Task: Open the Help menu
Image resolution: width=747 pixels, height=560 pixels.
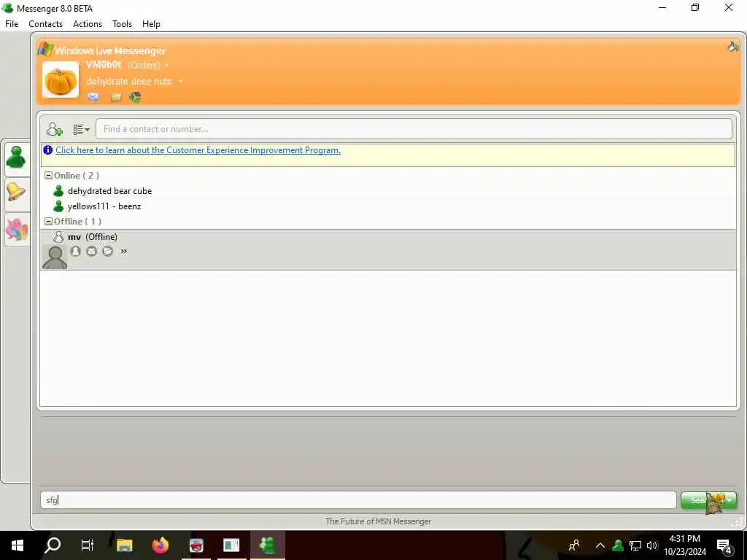Action: (151, 24)
